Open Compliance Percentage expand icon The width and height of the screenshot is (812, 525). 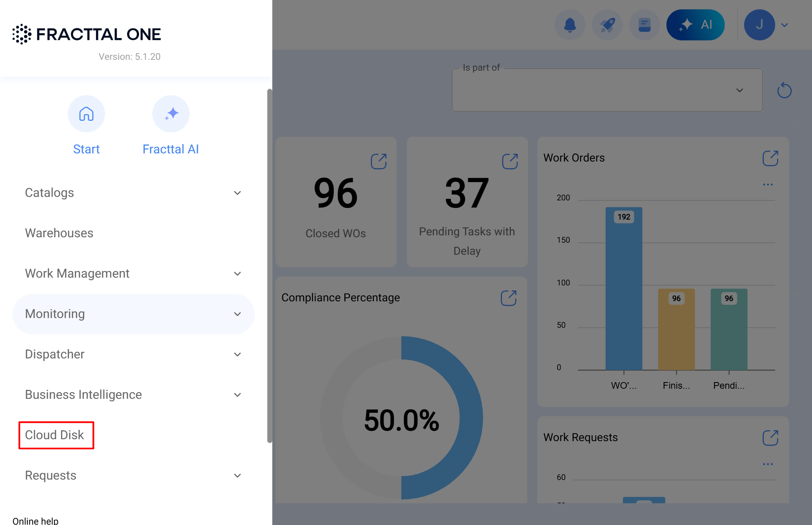point(508,298)
